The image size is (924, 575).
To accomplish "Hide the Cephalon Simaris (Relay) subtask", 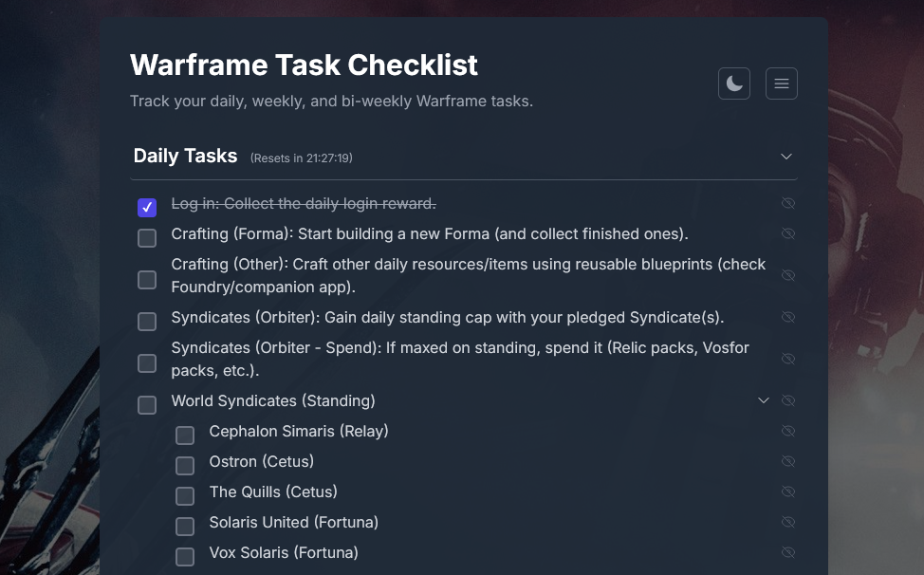I will [788, 431].
